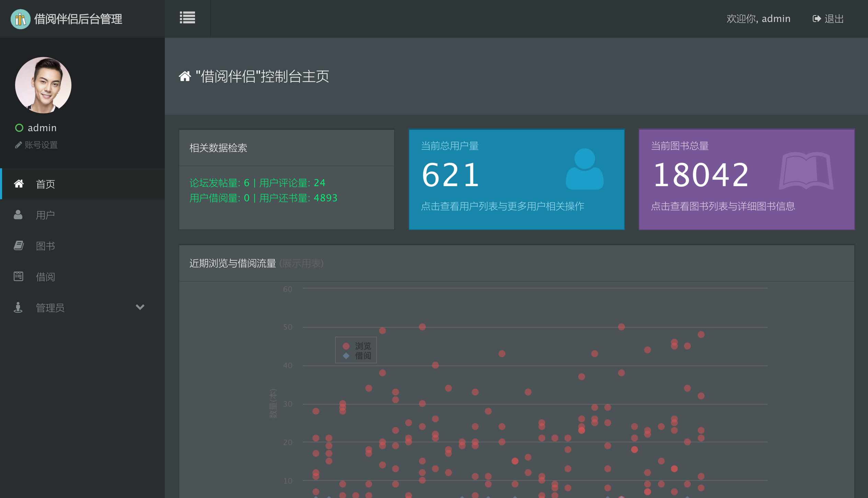The height and width of the screenshot is (498, 868).
Task: Click the app logo with books icon
Action: pos(20,19)
